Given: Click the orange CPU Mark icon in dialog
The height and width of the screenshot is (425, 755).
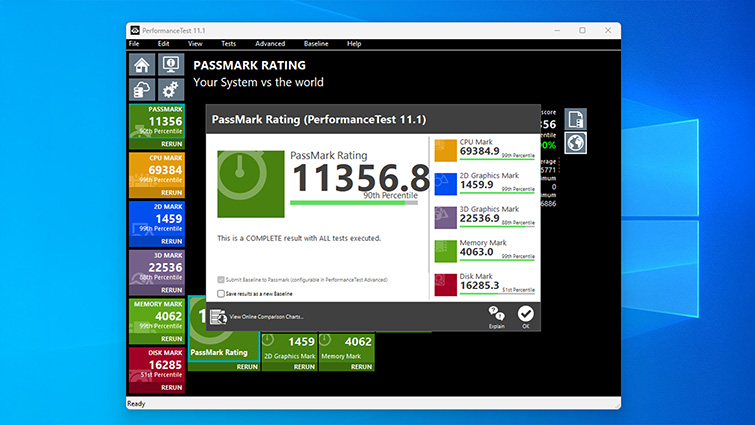Looking at the screenshot, I should [x=445, y=150].
